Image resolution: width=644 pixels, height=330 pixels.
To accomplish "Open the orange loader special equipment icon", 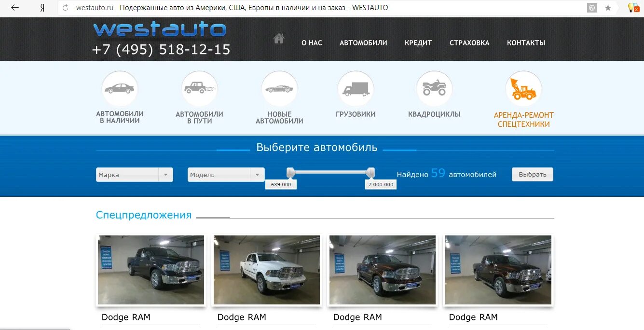I will pos(523,89).
